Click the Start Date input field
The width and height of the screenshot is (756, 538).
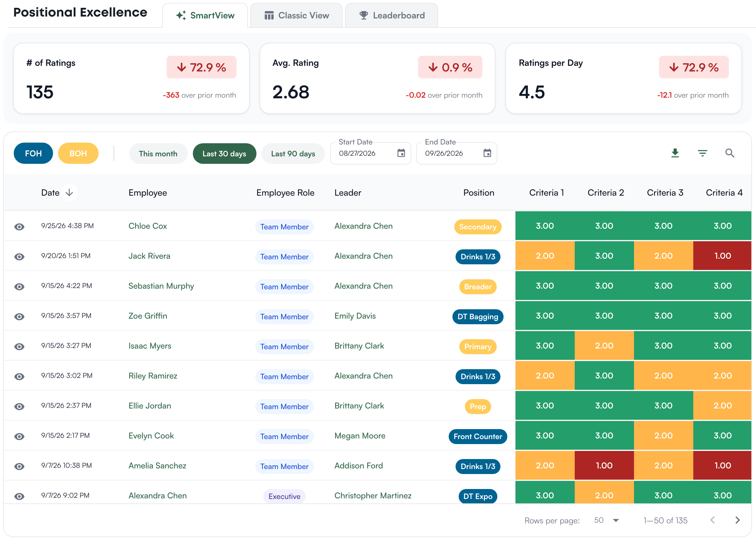tap(371, 154)
